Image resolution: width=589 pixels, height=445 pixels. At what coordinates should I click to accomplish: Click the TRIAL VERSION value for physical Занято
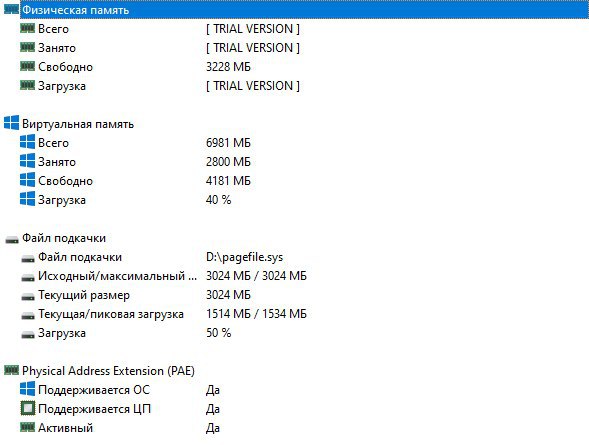pyautogui.click(x=253, y=48)
